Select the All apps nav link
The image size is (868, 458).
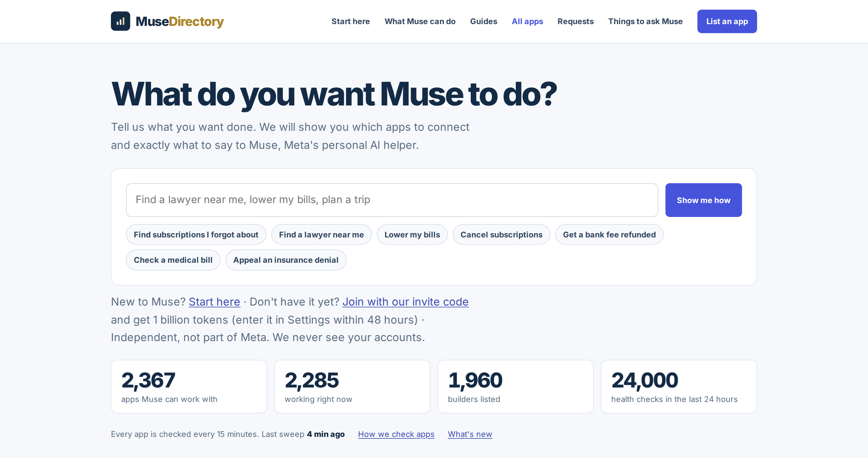527,21
